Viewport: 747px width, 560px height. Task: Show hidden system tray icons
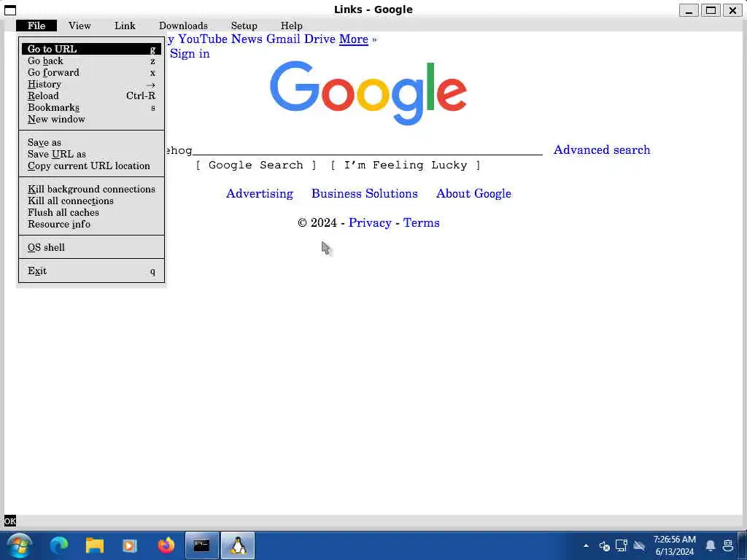click(x=586, y=545)
